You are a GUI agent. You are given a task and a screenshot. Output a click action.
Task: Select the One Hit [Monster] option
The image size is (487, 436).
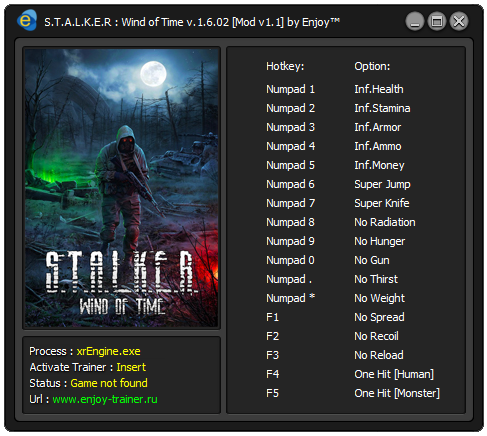[x=397, y=393]
